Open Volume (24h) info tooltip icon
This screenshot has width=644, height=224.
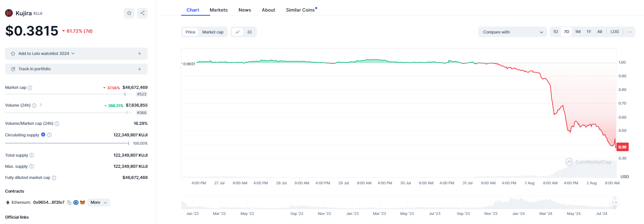[34, 105]
